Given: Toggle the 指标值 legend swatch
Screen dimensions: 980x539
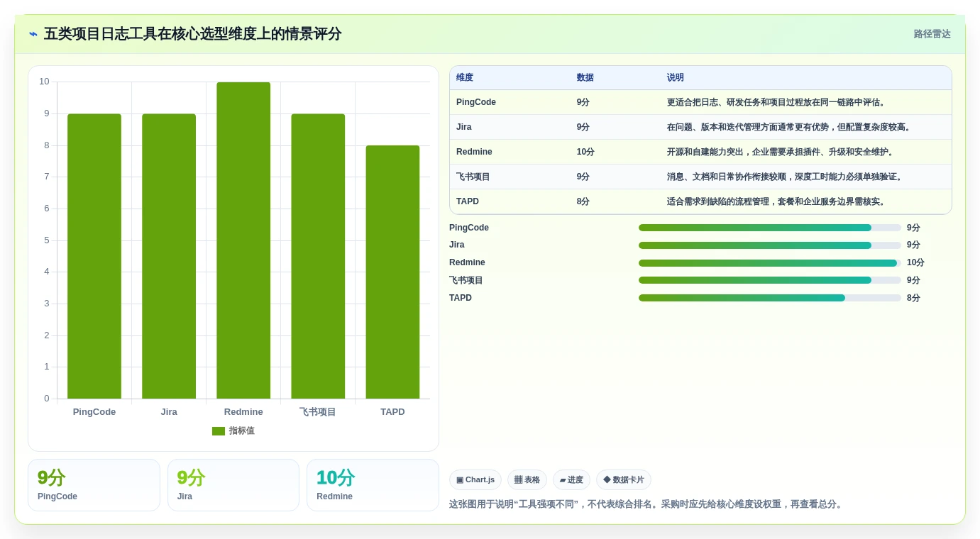Looking at the screenshot, I should click(219, 431).
